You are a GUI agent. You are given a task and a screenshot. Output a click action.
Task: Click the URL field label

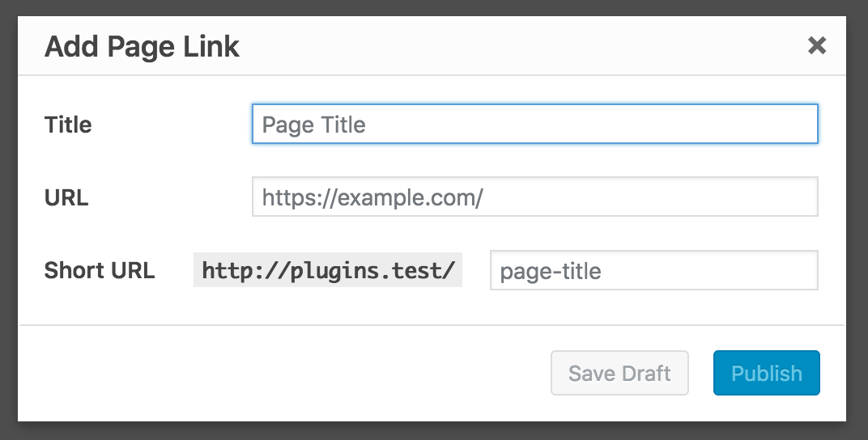tap(66, 197)
